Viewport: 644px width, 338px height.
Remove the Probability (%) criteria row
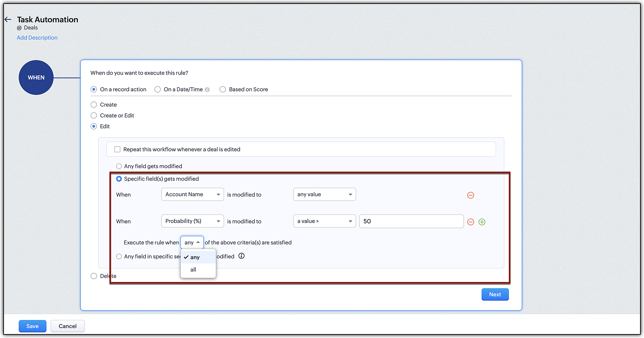click(x=471, y=222)
